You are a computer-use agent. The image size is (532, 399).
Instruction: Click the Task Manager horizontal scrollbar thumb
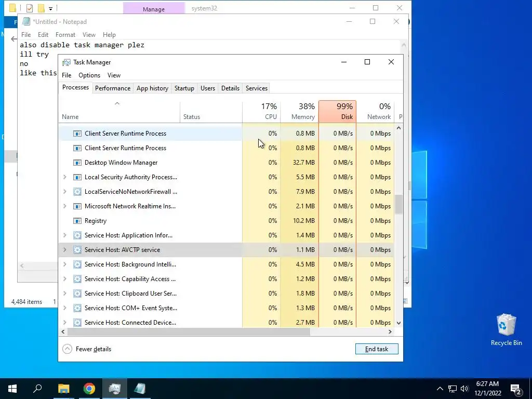(x=189, y=332)
